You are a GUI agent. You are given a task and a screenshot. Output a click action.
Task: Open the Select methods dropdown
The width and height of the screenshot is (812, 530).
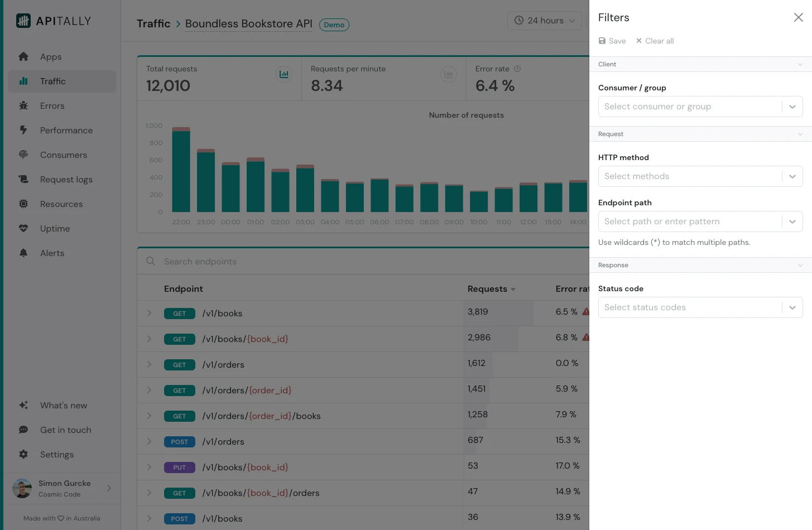click(792, 176)
